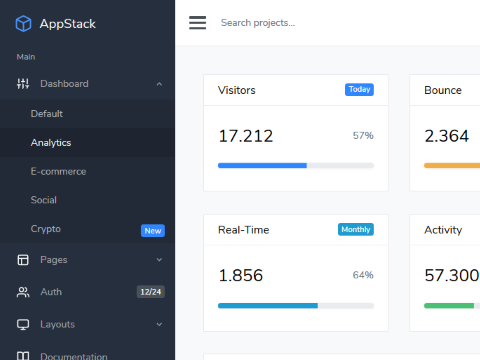Click the Bounce card title

(x=443, y=90)
